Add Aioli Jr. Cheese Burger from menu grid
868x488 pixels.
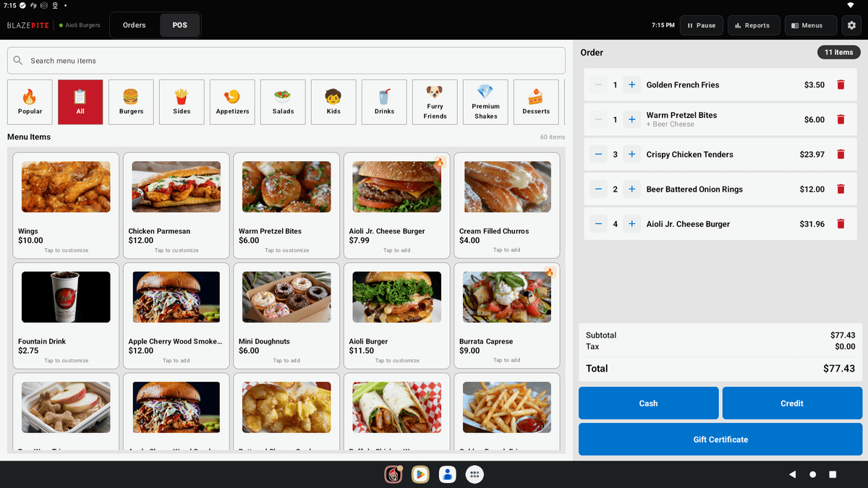(x=397, y=205)
